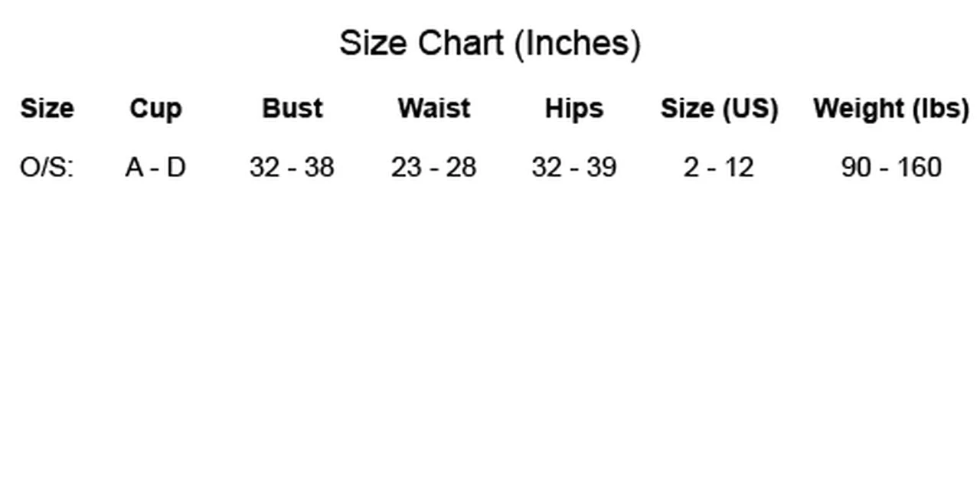The image size is (980, 490).
Task: Select the 2 - 12 US size value
Action: point(719,167)
